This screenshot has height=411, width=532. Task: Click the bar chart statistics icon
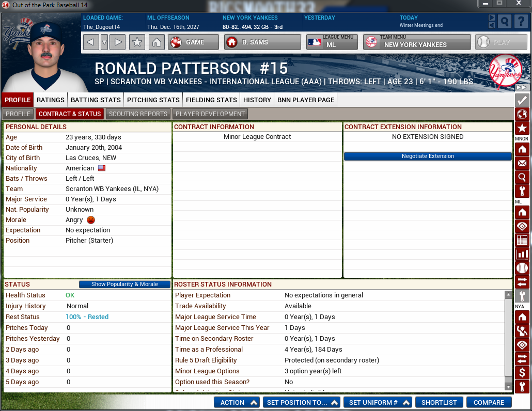pos(522,254)
